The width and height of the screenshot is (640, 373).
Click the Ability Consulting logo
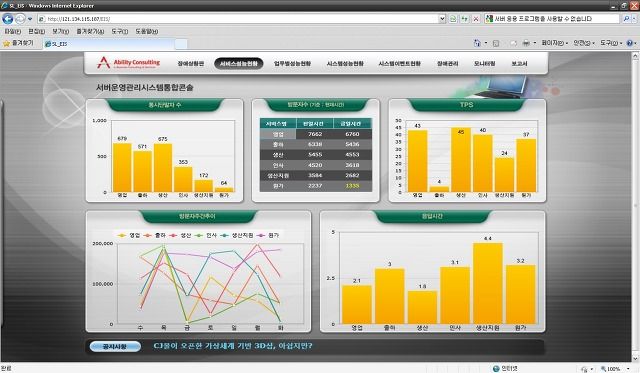coord(129,63)
